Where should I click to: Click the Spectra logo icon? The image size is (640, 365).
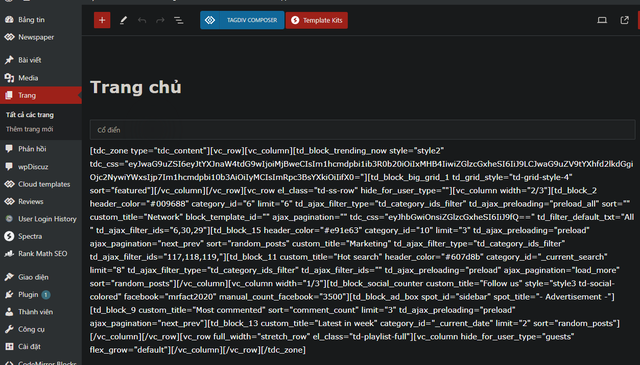pos(9,236)
